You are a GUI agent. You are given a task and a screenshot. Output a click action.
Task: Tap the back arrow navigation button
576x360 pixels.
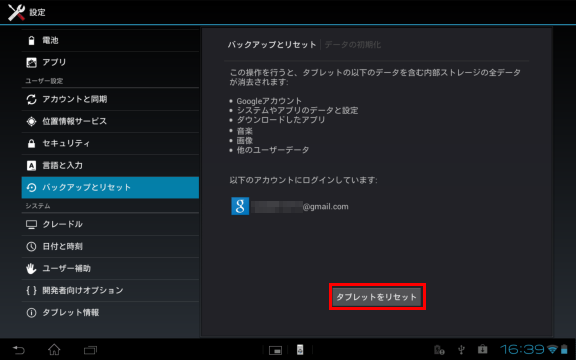(x=18, y=349)
